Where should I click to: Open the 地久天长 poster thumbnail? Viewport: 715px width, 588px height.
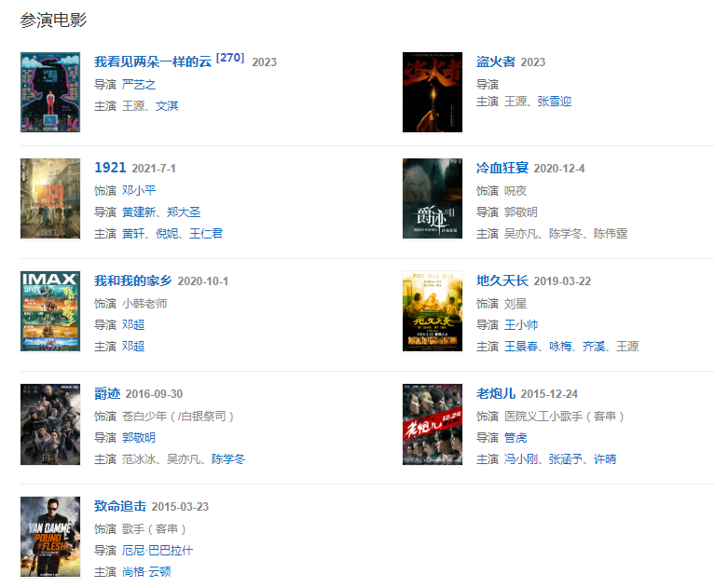[433, 311]
